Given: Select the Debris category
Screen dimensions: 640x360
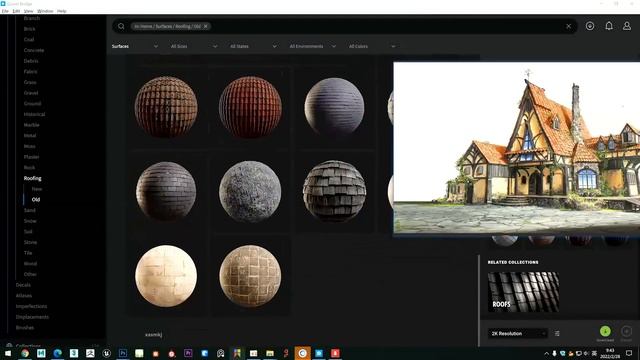Looking at the screenshot, I should click(x=31, y=61).
